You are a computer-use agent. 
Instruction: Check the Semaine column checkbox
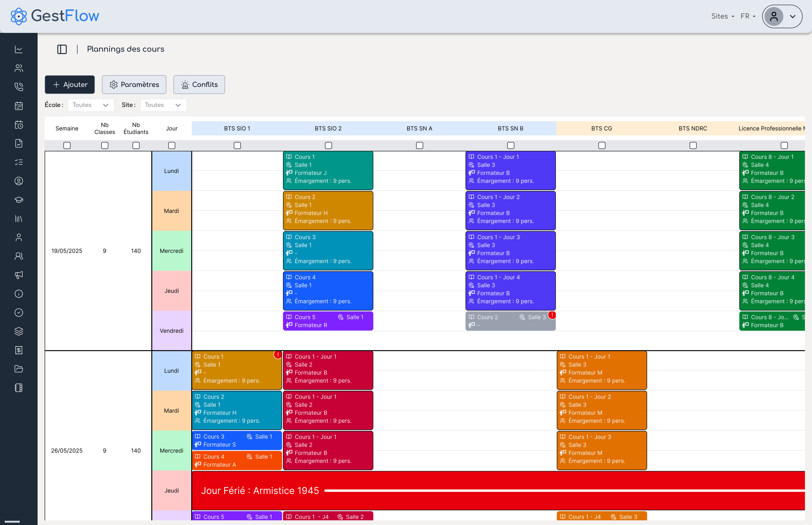(67, 146)
